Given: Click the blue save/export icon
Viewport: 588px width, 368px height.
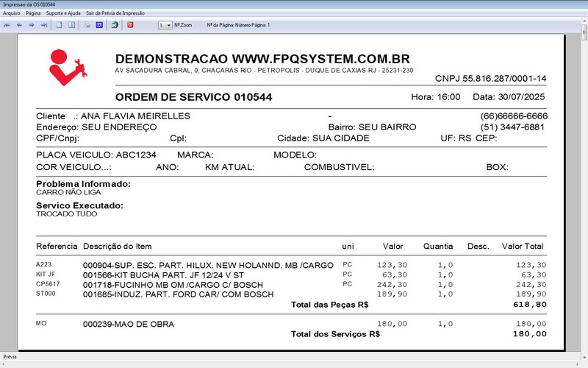Looking at the screenshot, I should click(x=99, y=25).
